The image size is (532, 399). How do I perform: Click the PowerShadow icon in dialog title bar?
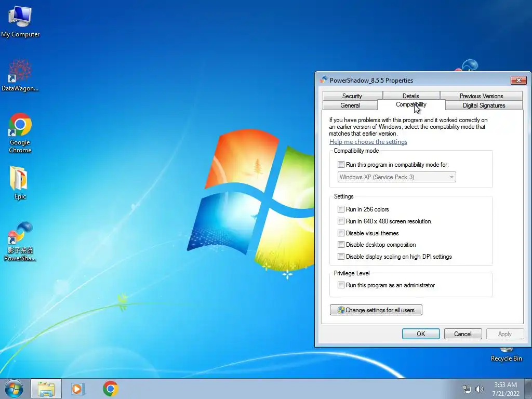(323, 80)
